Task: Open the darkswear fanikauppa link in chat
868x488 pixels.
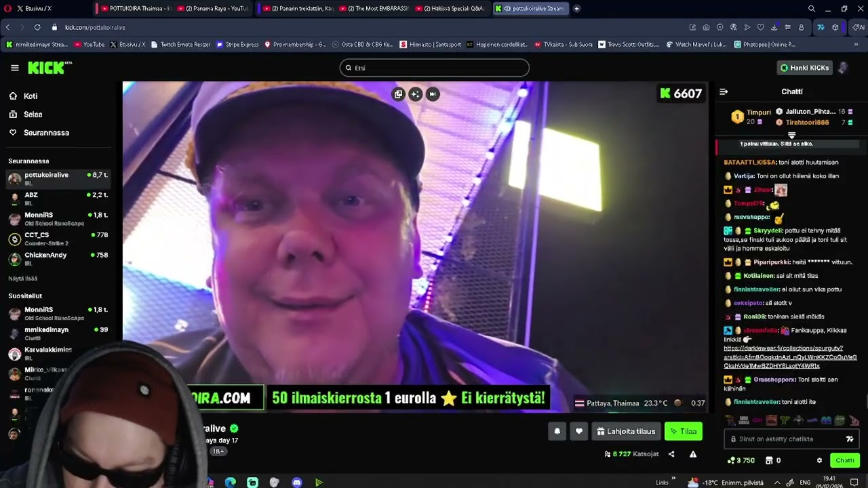Action: [x=790, y=357]
